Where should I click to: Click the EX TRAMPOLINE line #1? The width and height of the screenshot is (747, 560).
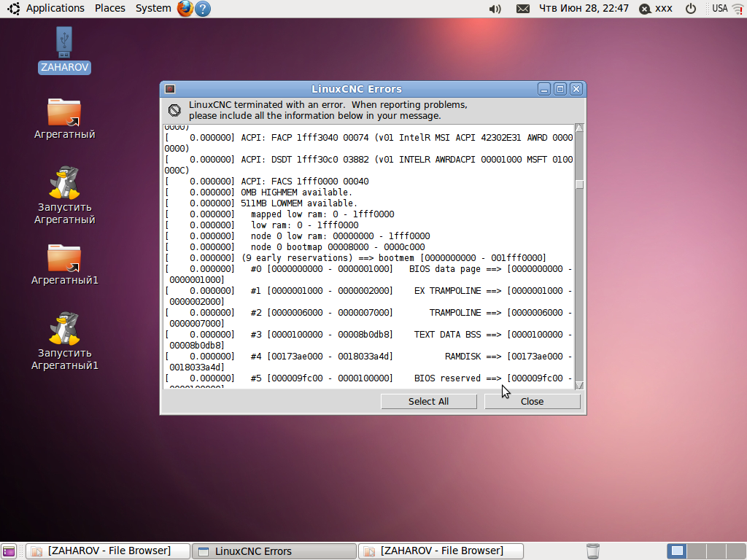(368, 296)
